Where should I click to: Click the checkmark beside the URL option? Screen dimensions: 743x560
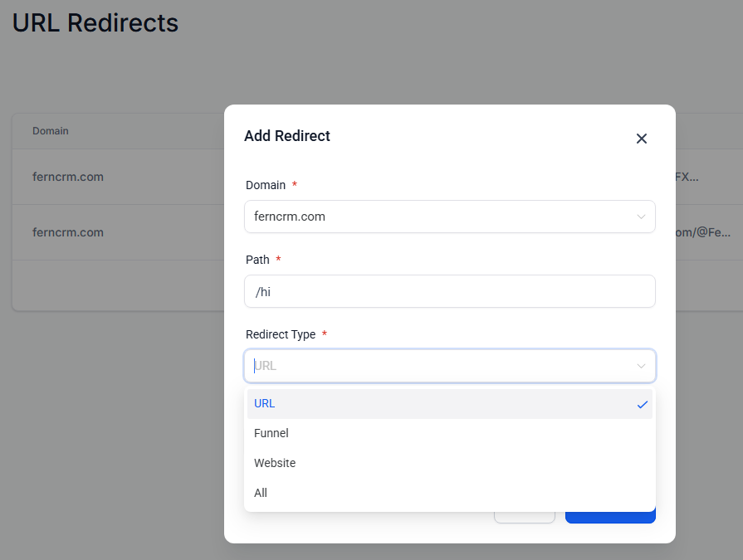642,404
